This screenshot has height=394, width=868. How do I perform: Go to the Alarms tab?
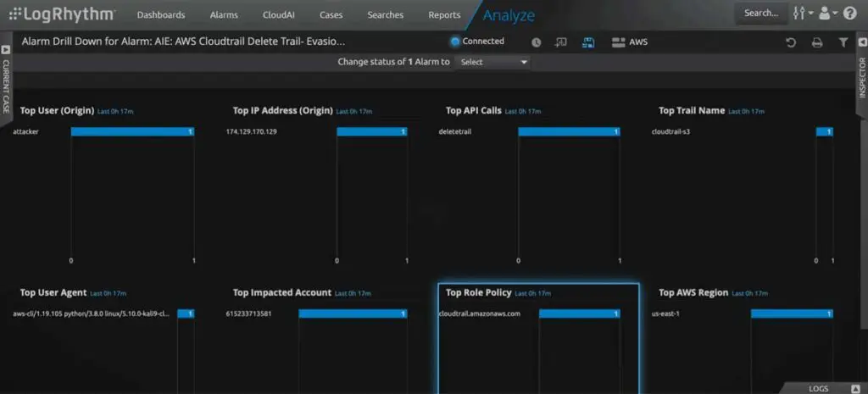click(x=224, y=15)
